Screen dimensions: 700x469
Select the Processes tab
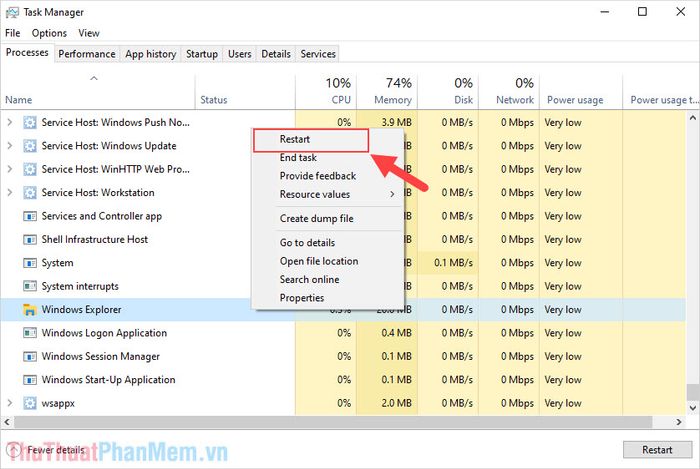pyautogui.click(x=27, y=53)
